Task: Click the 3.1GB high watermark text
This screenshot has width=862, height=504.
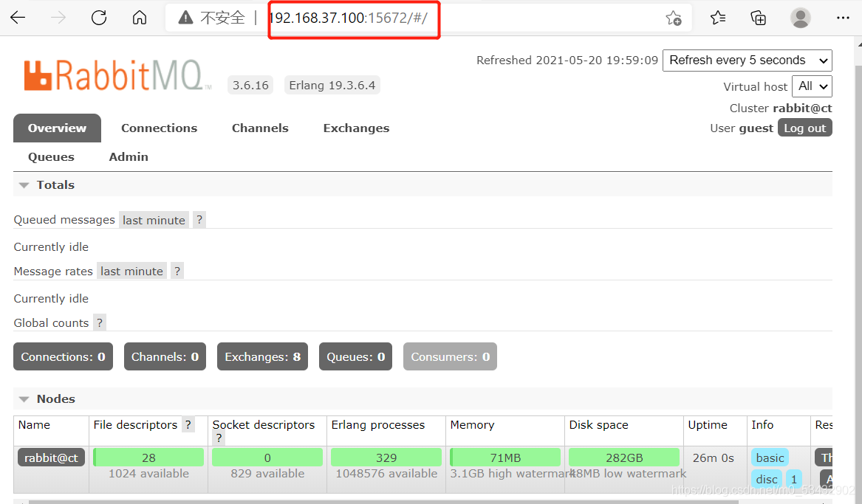Action: [513, 473]
